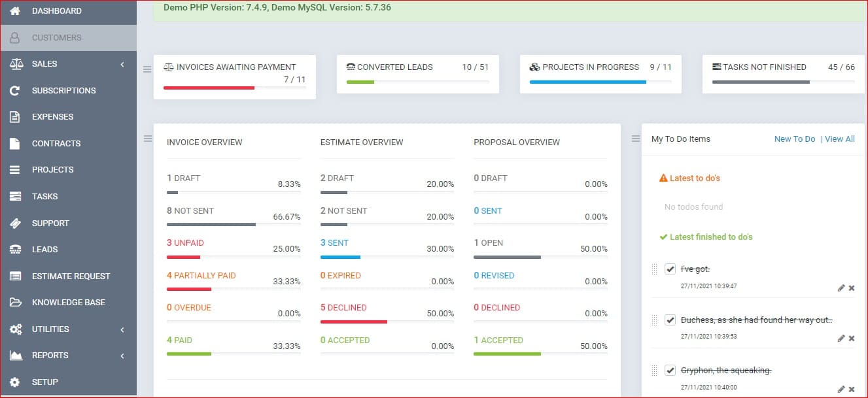This screenshot has height=398, width=868.
Task: Click the Estimate Request form icon
Action: click(15, 276)
